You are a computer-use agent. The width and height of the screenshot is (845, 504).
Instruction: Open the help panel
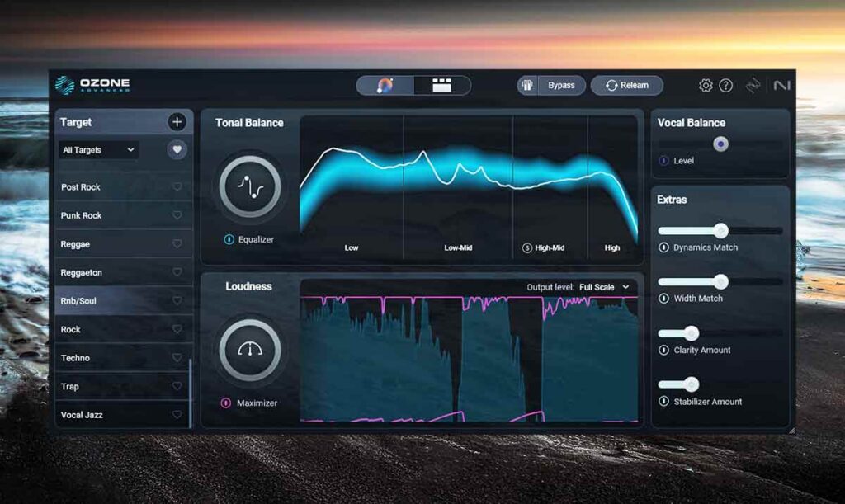[725, 84]
